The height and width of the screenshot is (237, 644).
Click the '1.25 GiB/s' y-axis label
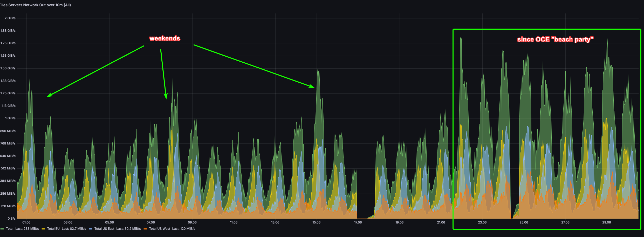pyautogui.click(x=8, y=93)
